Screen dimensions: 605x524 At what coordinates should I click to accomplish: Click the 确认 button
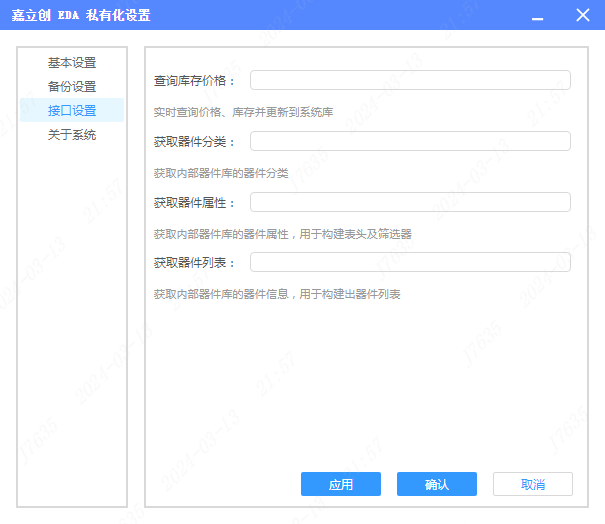pyautogui.click(x=436, y=485)
